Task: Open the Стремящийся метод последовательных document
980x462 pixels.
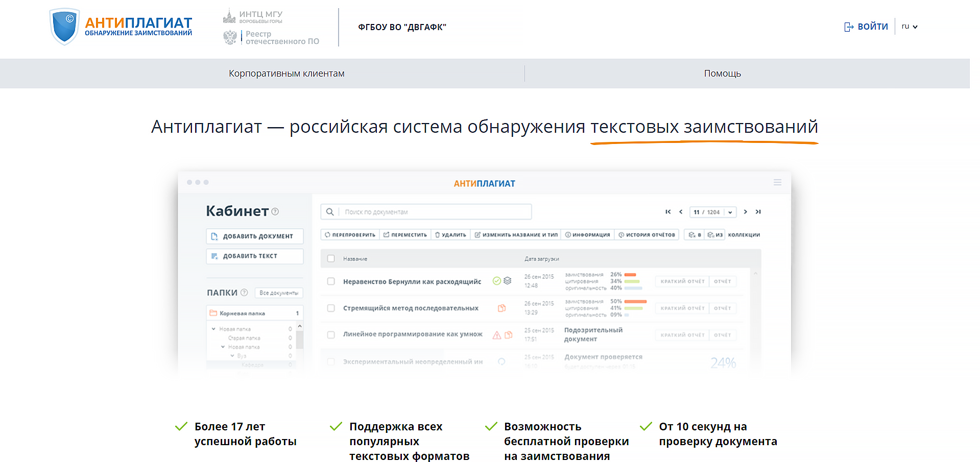Action: [411, 308]
